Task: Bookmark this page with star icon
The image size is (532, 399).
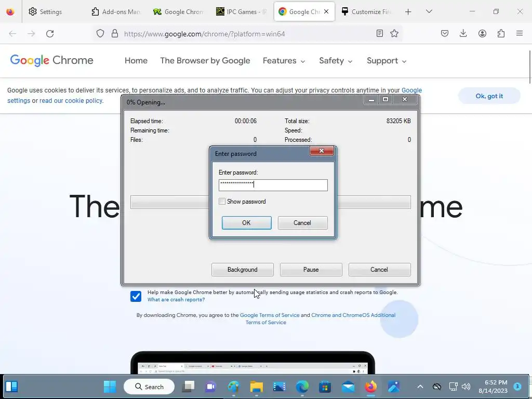Action: pos(394,33)
